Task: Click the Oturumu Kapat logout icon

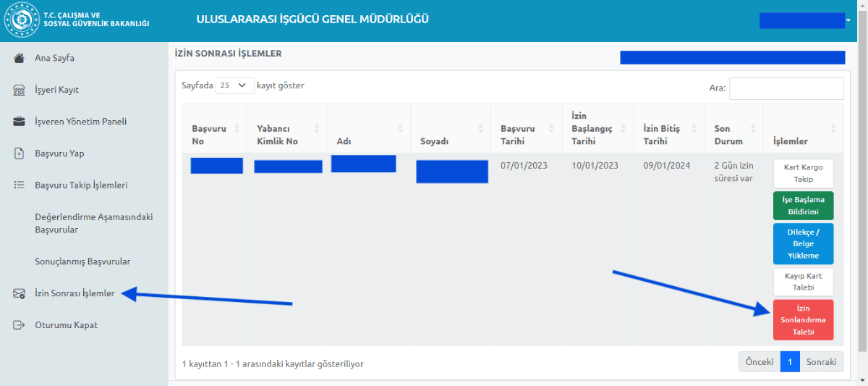Action: (x=20, y=325)
